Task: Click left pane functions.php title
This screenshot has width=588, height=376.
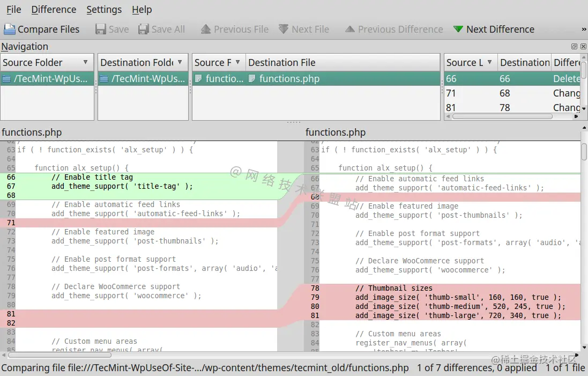Action: (x=32, y=132)
